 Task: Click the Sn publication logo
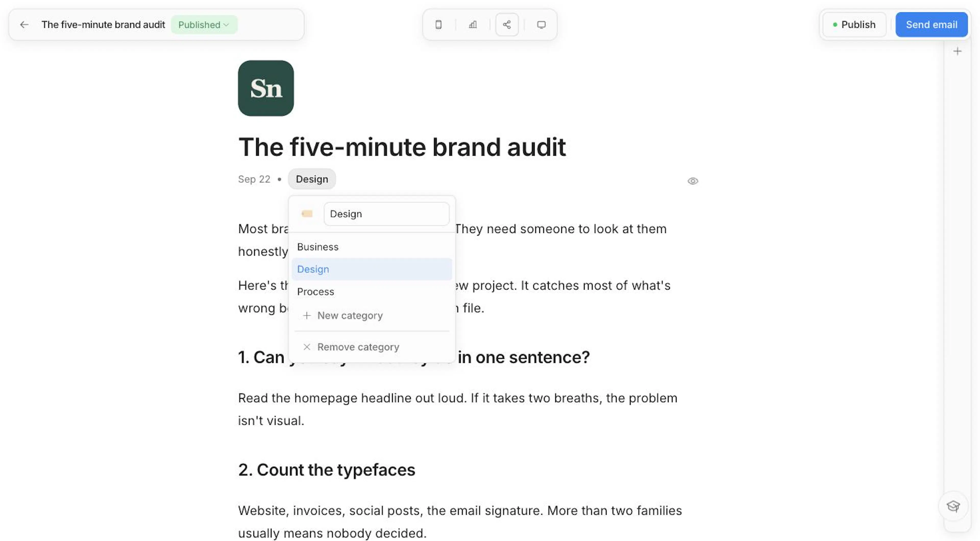265,88
